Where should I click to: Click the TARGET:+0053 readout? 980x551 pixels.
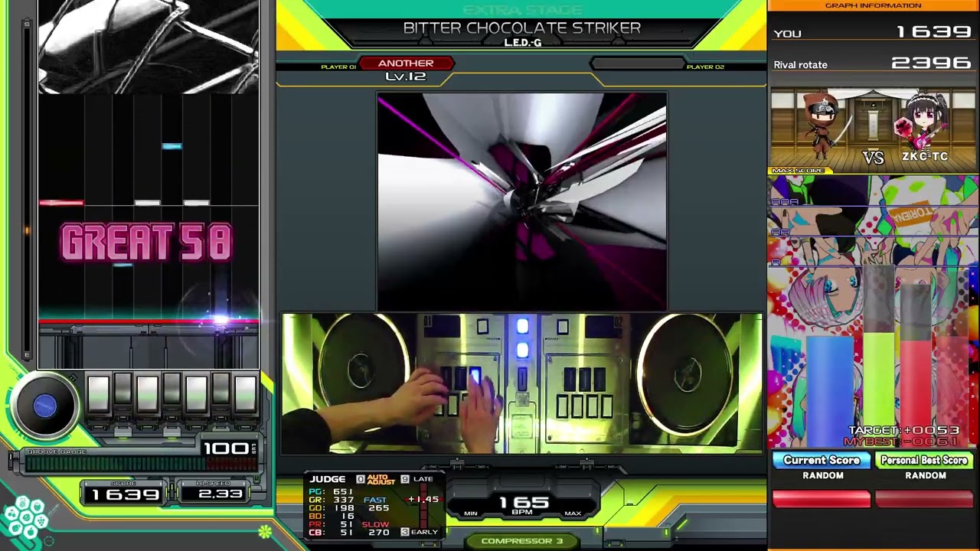pyautogui.click(x=903, y=431)
